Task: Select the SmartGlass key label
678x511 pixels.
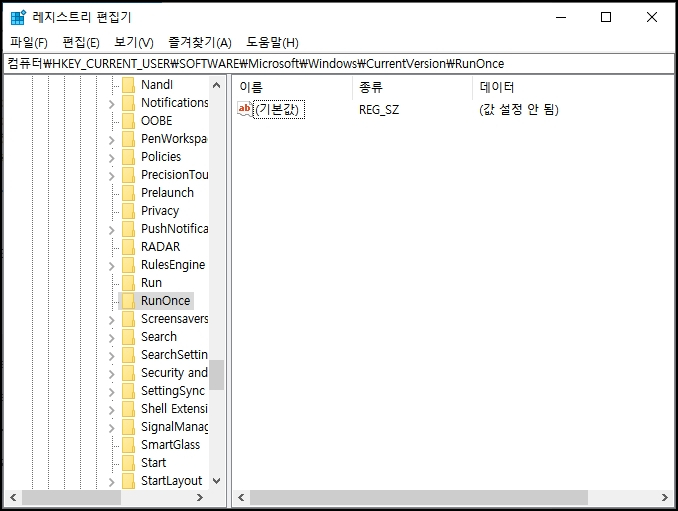Action: click(170, 445)
